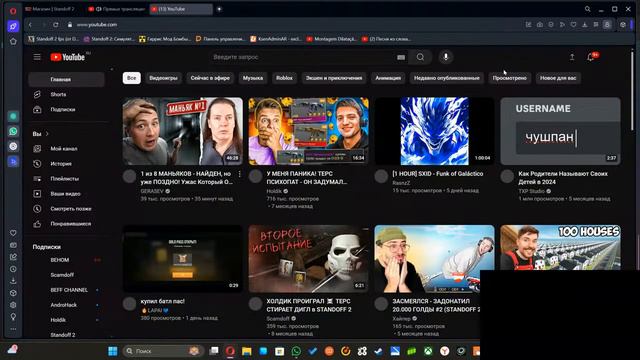Open МАНЬЯК №1 video thumbnail
The width and height of the screenshot is (640, 360).
[x=182, y=131]
